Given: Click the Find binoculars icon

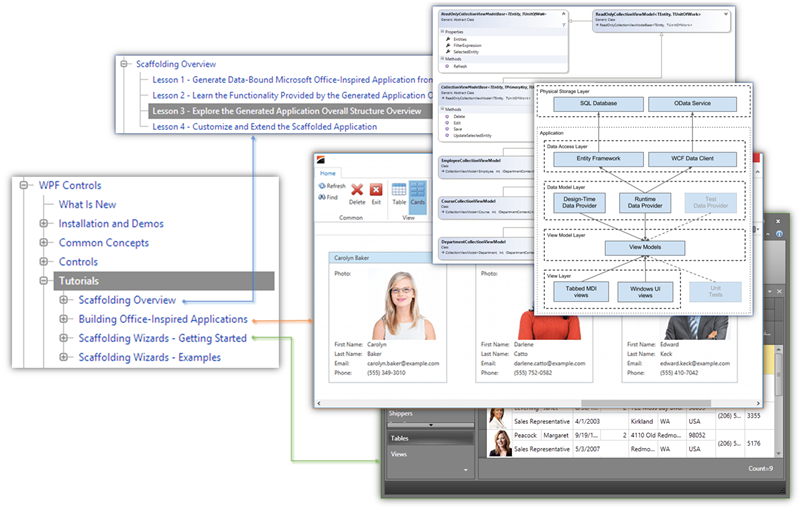Looking at the screenshot, I should [x=322, y=197].
